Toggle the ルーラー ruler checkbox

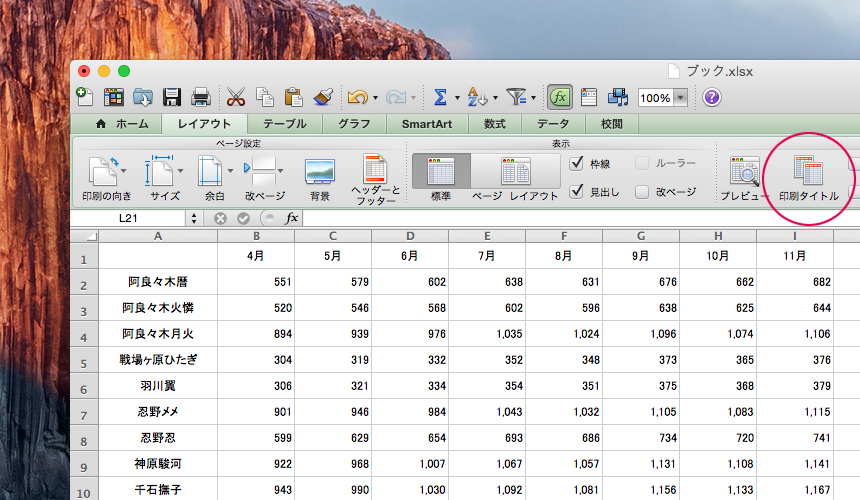pos(642,163)
